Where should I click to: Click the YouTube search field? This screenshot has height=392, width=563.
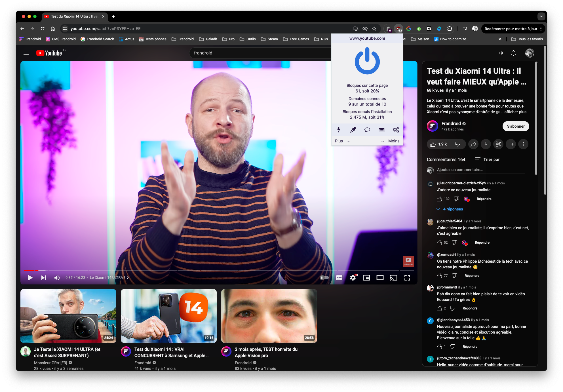pos(261,53)
